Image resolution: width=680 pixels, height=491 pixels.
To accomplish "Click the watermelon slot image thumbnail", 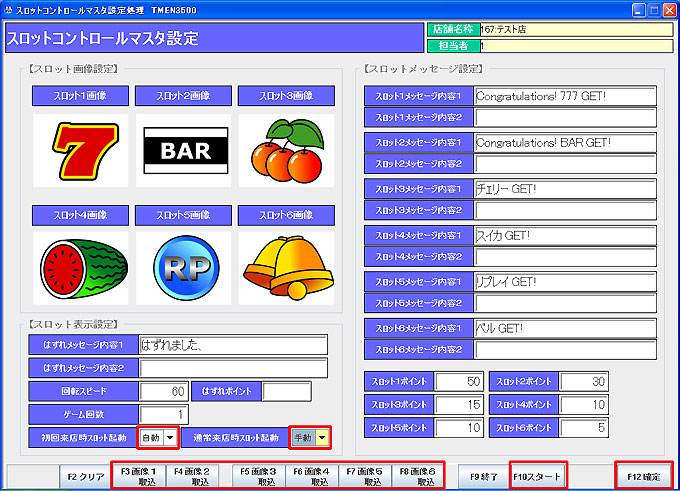I will click(x=80, y=268).
